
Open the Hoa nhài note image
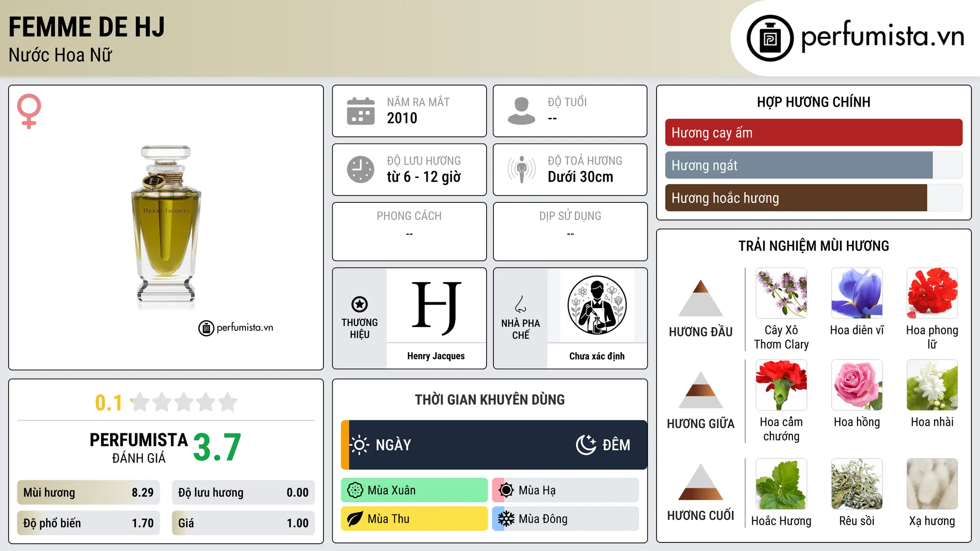coord(932,385)
